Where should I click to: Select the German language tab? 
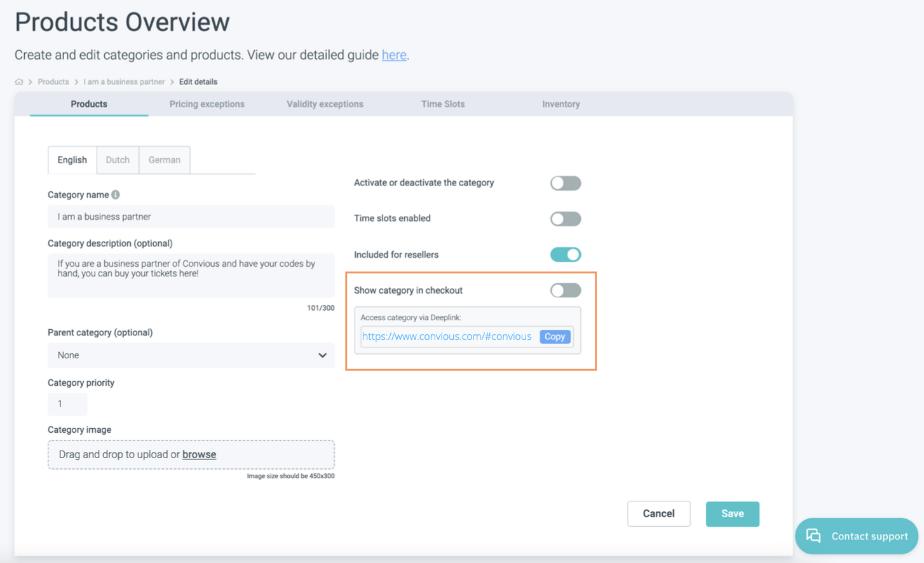click(164, 160)
